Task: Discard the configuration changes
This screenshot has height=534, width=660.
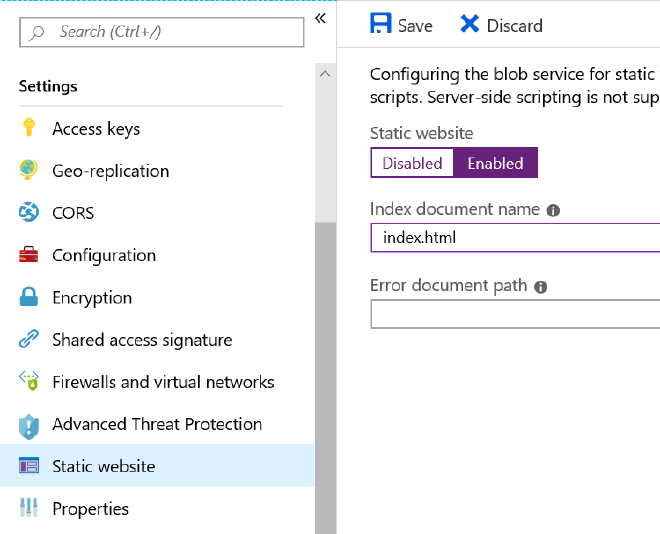Action: coord(501,25)
